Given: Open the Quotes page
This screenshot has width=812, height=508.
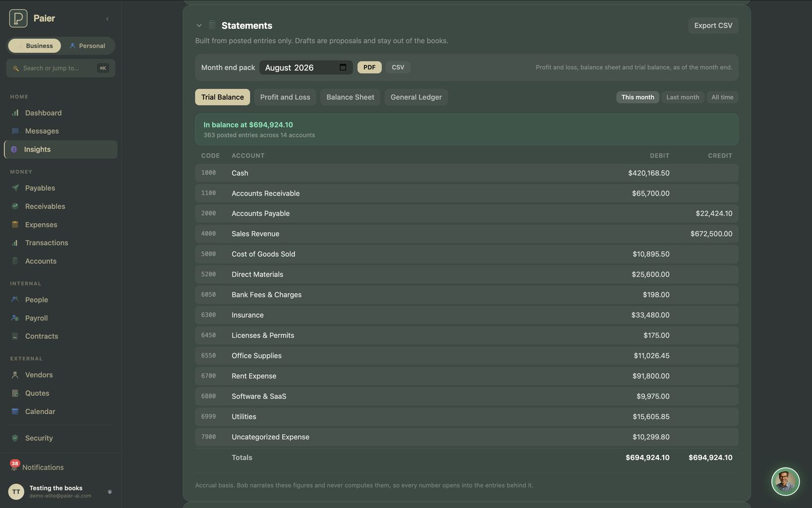Looking at the screenshot, I should tap(61, 393).
